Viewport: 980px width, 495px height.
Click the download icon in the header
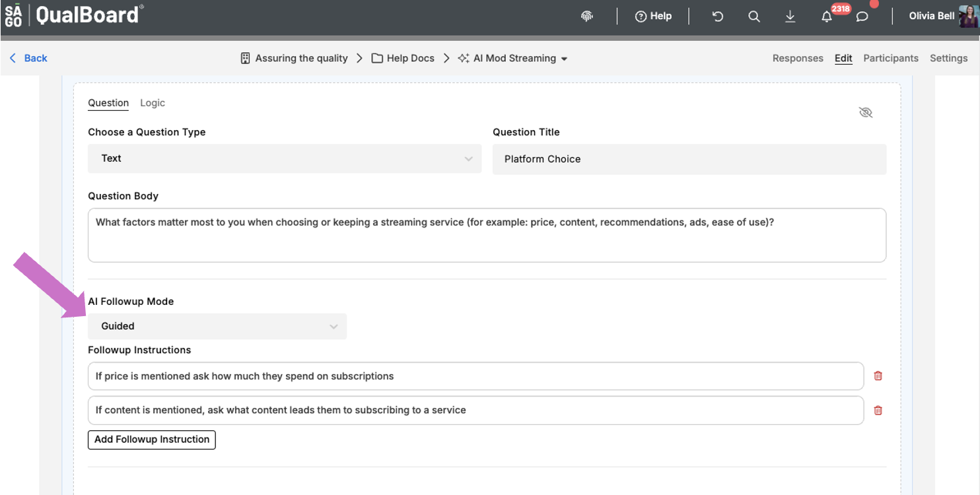pyautogui.click(x=790, y=16)
